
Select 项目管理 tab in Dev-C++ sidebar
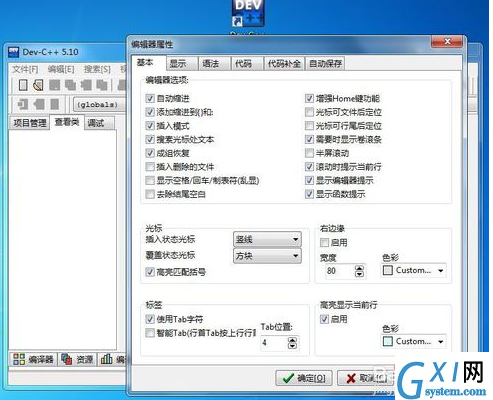pos(30,123)
